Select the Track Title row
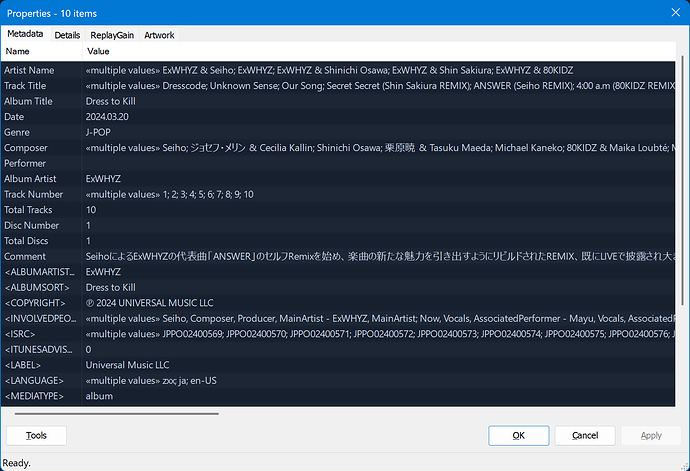 (338, 86)
